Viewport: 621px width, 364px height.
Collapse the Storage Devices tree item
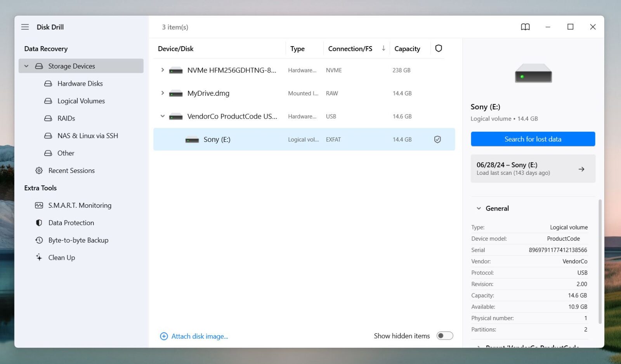(26, 66)
